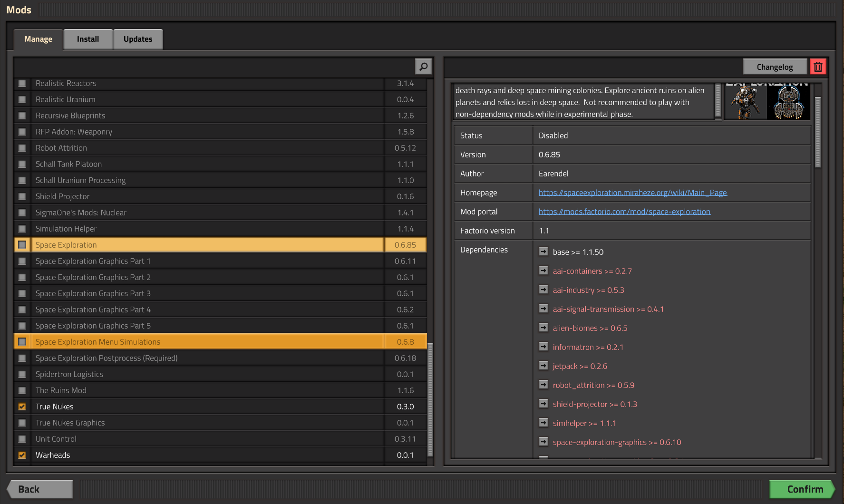844x504 pixels.
Task: Click the alien-biomes >= 0.6.5 dependency text
Action: click(590, 328)
